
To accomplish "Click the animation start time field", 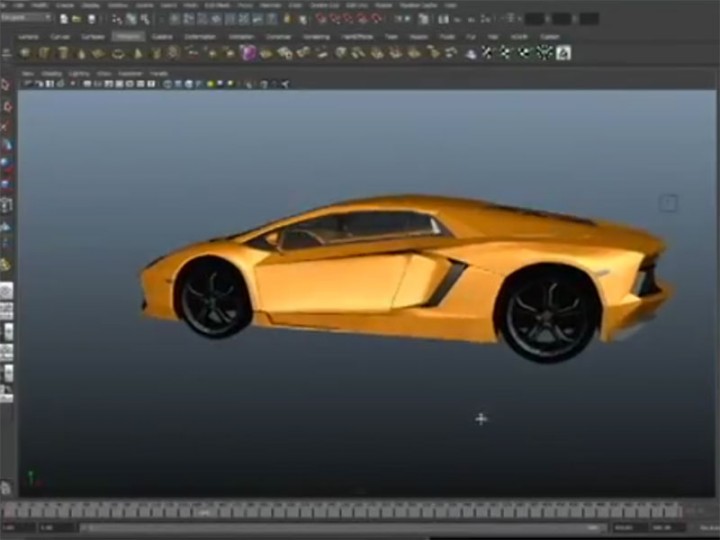I will click(18, 528).
